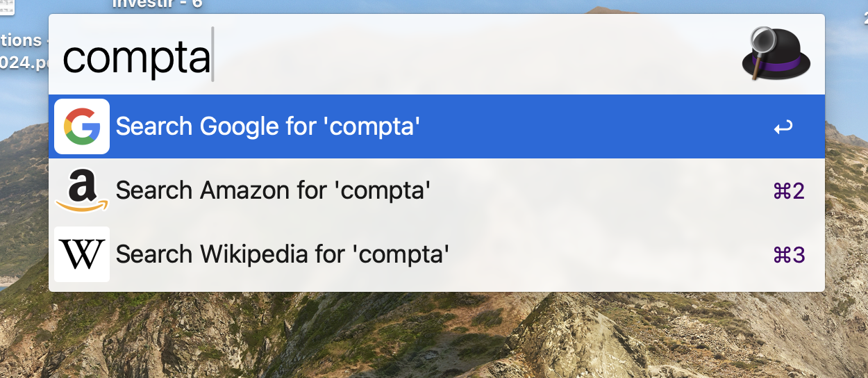
Task: Click the Google logo icon
Action: [82, 126]
